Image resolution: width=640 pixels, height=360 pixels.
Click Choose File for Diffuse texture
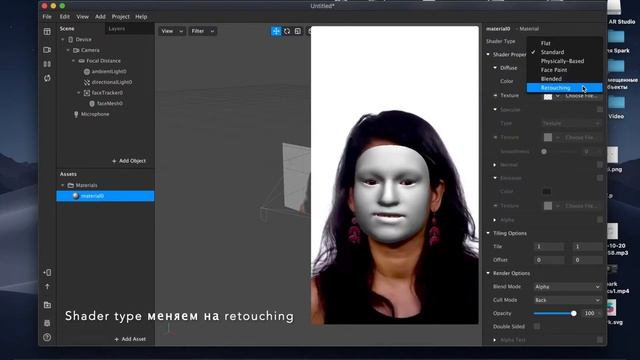click(582, 96)
